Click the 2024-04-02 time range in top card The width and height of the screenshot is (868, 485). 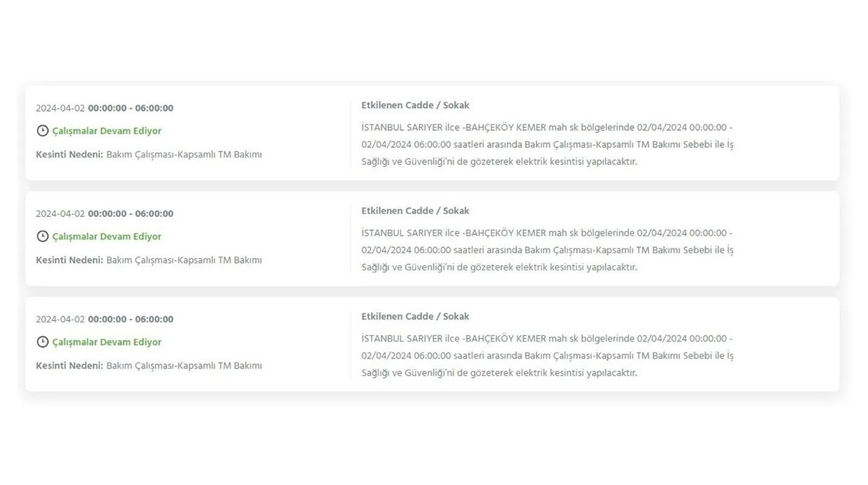(x=105, y=108)
